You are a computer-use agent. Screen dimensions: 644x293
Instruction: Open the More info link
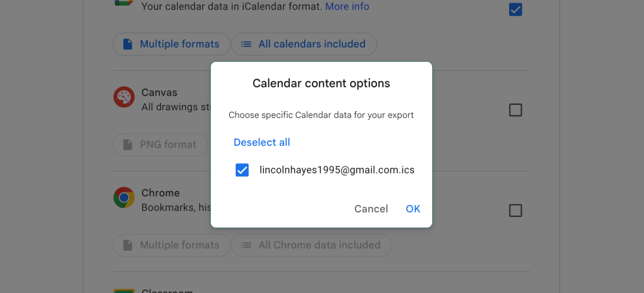(x=347, y=6)
